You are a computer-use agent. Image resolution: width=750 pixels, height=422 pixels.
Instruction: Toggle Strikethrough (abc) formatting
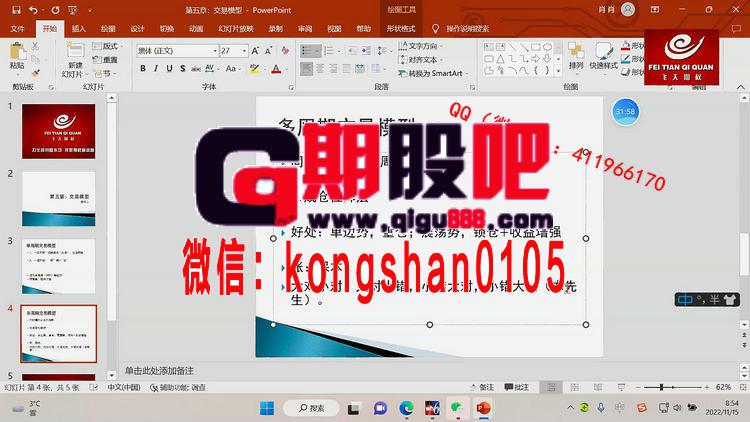196,69
